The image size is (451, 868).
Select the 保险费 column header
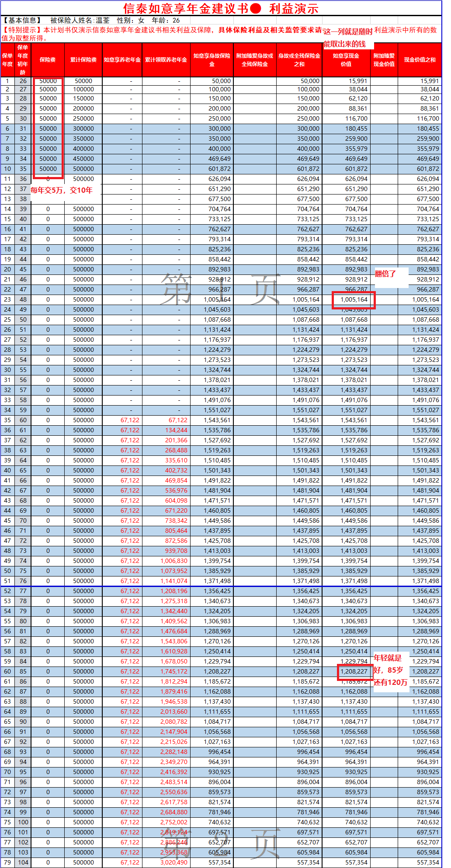point(48,59)
